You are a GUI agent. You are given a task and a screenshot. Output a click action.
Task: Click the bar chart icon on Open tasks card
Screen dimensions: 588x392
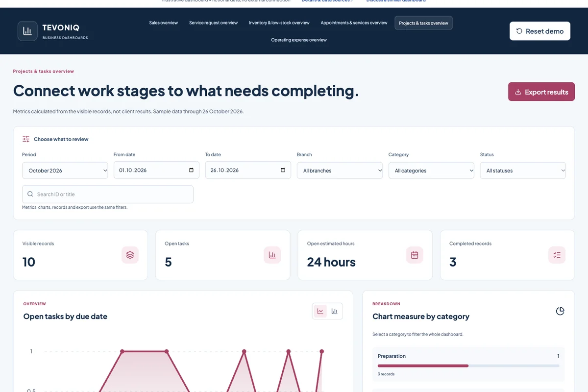point(272,255)
